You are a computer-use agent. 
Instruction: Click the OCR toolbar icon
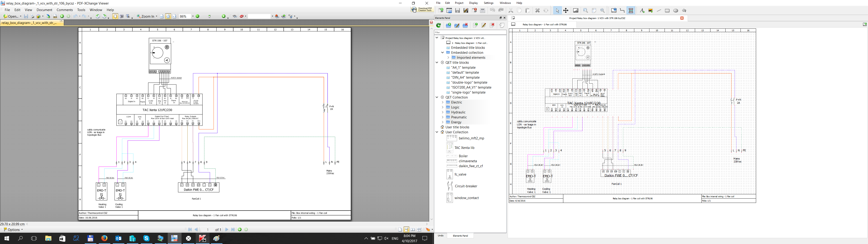pyautogui.click(x=55, y=16)
